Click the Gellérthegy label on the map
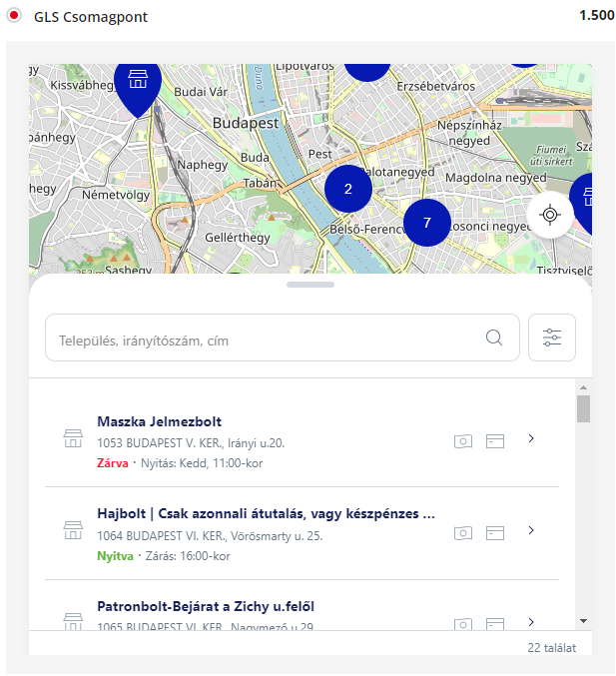Viewport: 616px width, 676px height. [237, 238]
